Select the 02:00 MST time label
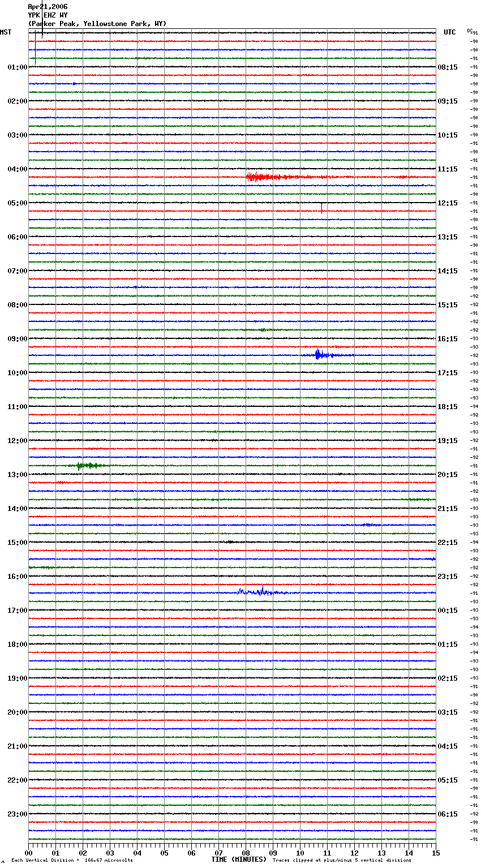 point(18,101)
